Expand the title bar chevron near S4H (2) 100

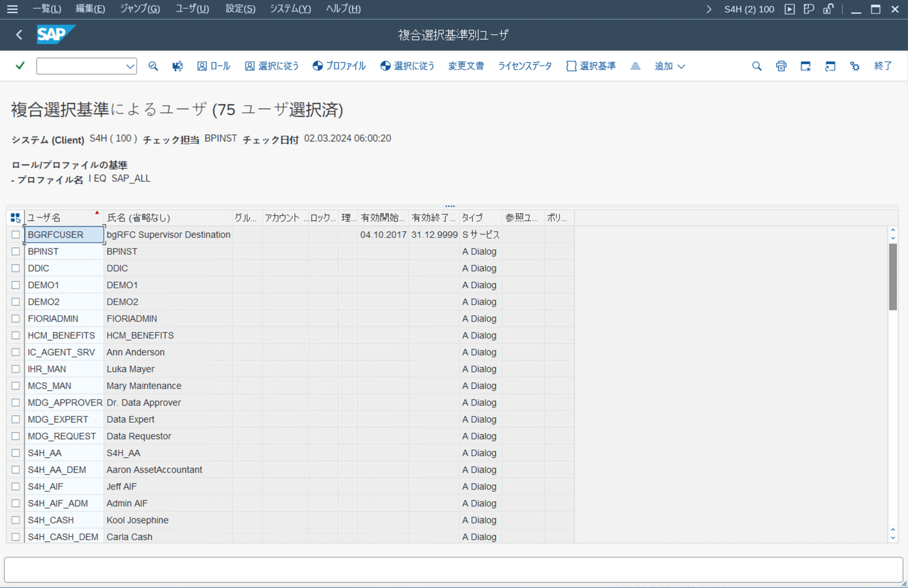click(x=709, y=9)
